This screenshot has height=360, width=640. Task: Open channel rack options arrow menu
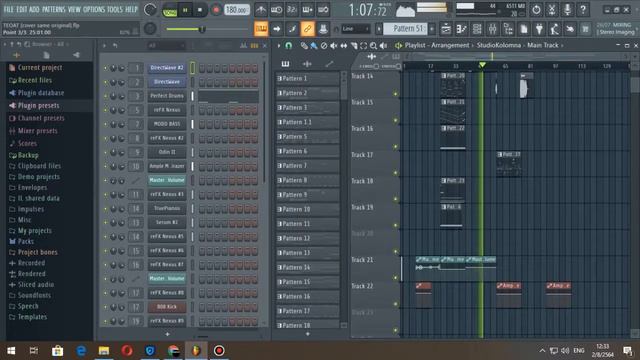coord(104,46)
